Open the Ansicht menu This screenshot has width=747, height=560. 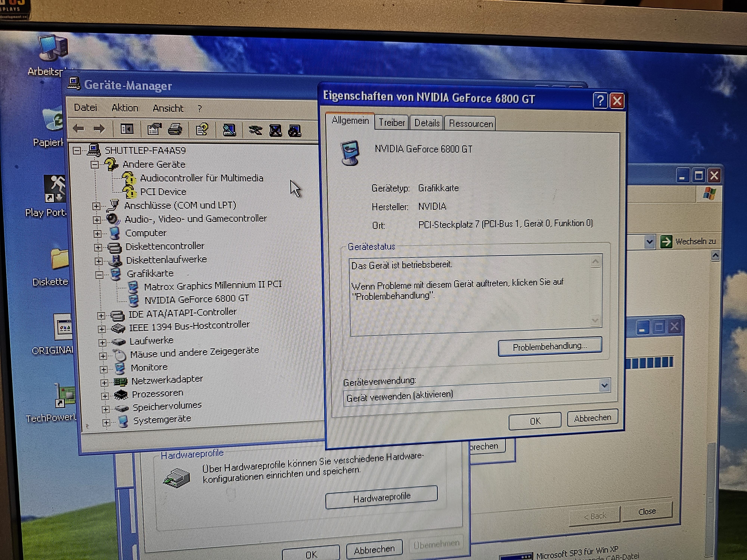click(168, 108)
